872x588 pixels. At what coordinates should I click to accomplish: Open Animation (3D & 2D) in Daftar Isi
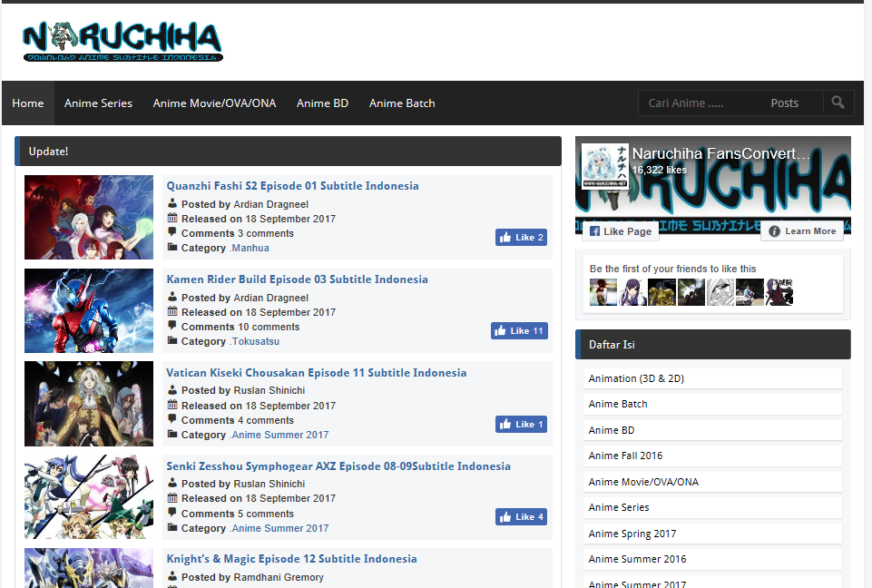pos(712,378)
